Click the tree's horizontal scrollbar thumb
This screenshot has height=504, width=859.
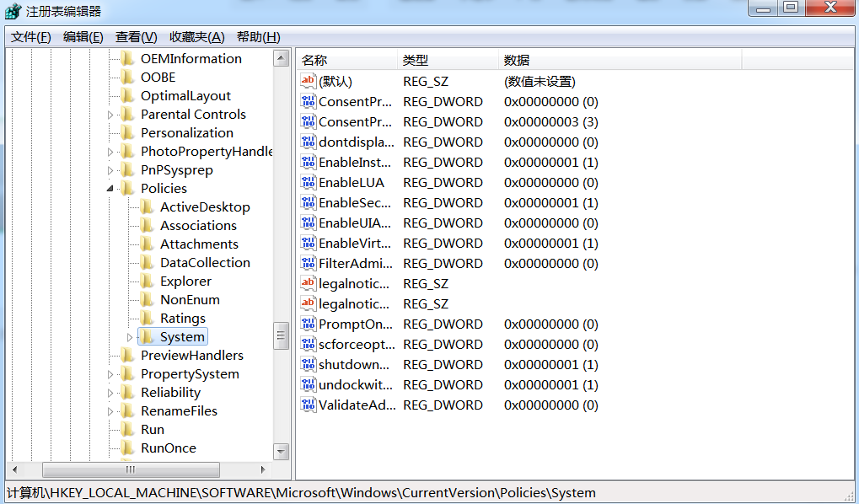click(x=131, y=469)
